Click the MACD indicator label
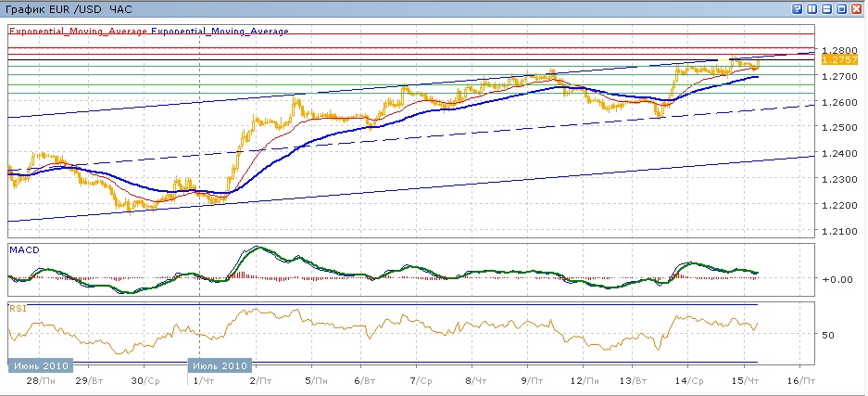Viewport: 868px width, 396px height. 22,250
